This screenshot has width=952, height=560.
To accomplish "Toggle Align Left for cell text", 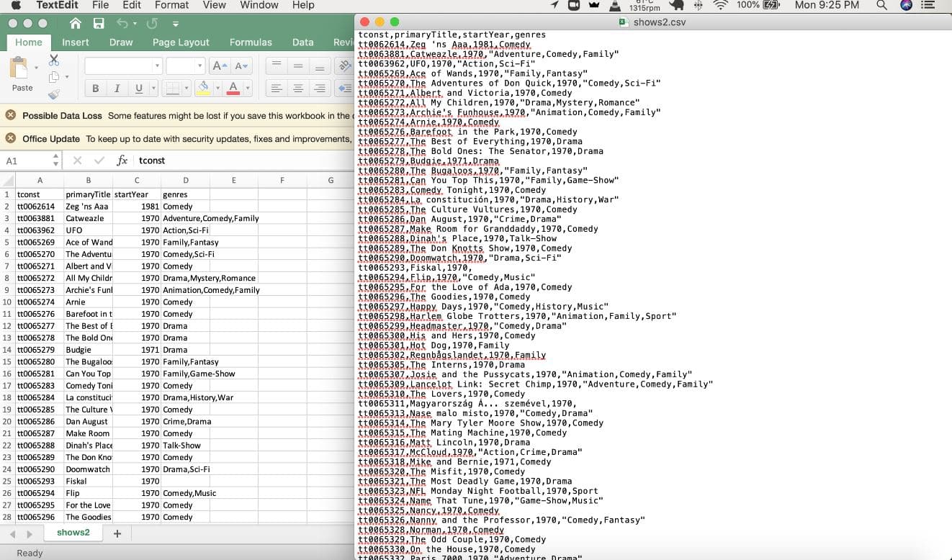I will 275,89.
